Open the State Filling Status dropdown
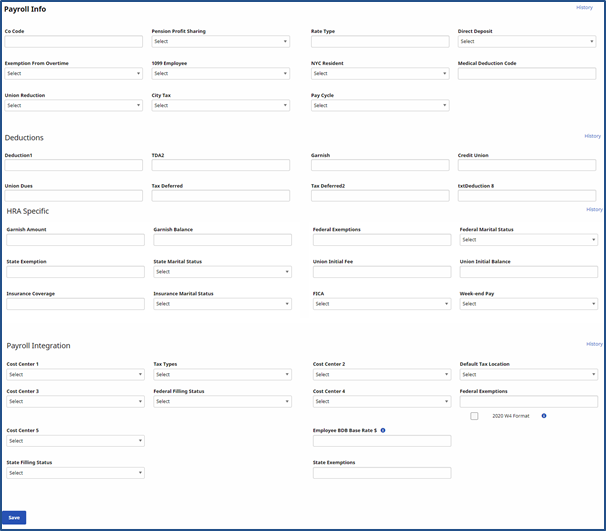The width and height of the screenshot is (606, 531). pyautogui.click(x=75, y=472)
